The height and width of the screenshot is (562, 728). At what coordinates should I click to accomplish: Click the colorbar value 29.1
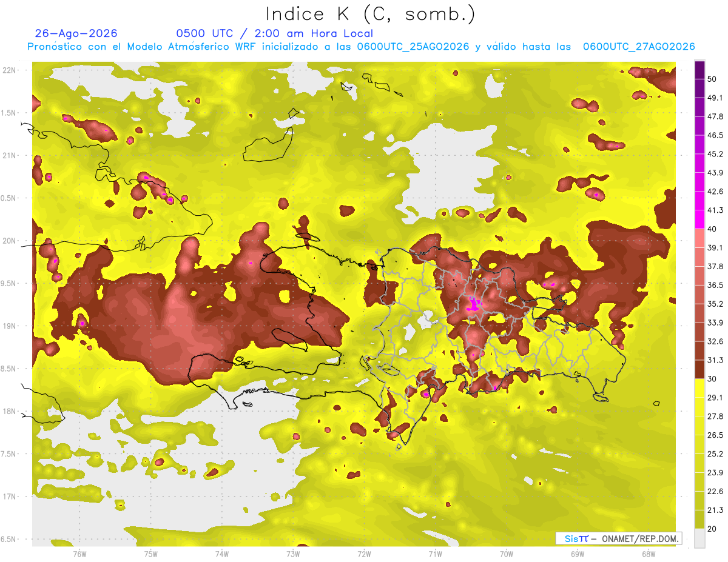pos(715,398)
